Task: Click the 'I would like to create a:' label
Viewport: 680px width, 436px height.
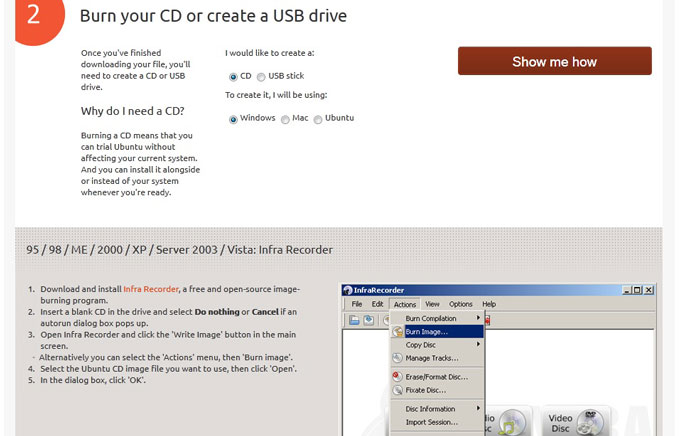Action: (x=270, y=53)
